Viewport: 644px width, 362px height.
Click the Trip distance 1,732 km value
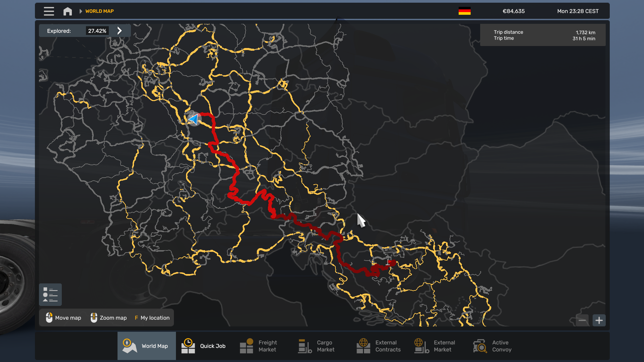click(585, 32)
